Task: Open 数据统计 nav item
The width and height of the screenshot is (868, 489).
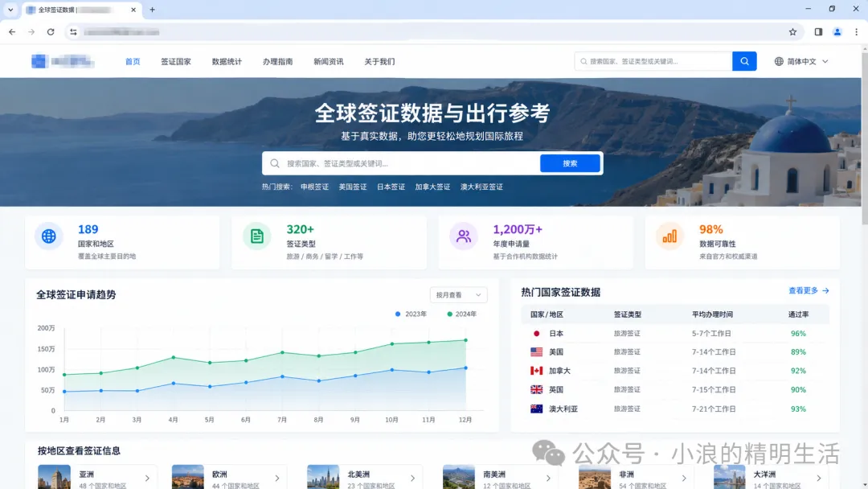Action: tap(227, 61)
